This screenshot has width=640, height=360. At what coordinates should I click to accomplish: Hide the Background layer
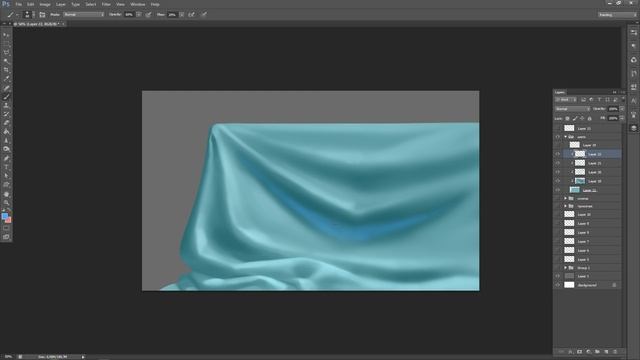[558, 285]
